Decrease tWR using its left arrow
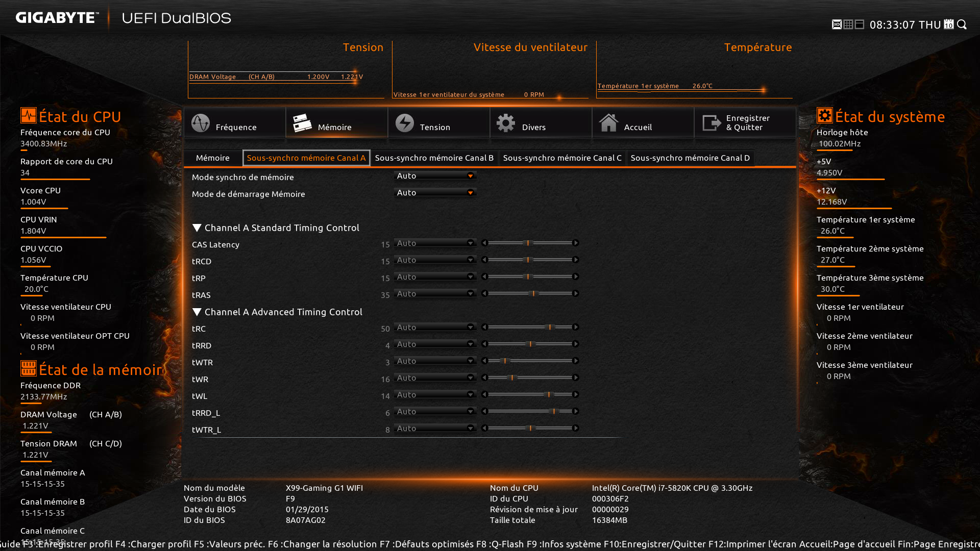 pyautogui.click(x=484, y=378)
